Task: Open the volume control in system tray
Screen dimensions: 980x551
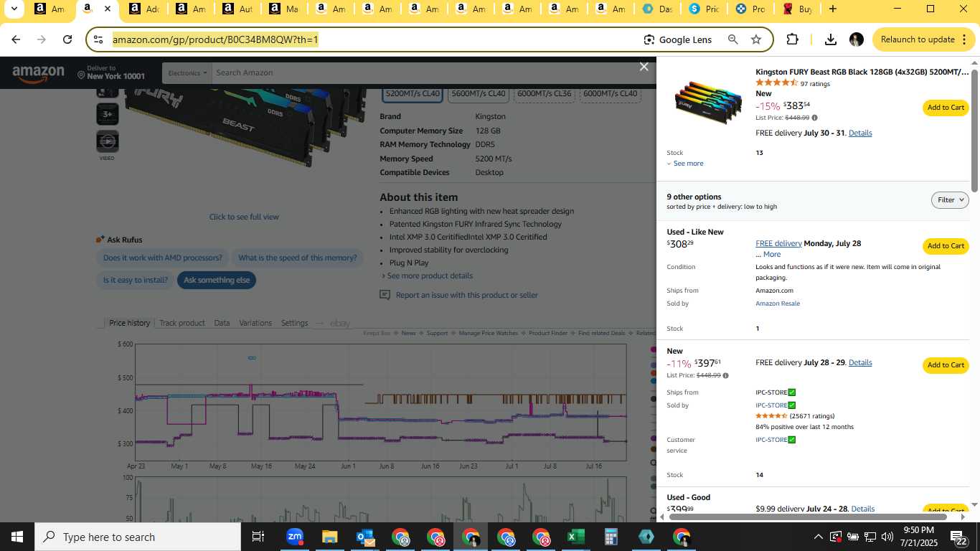Action: [887, 537]
